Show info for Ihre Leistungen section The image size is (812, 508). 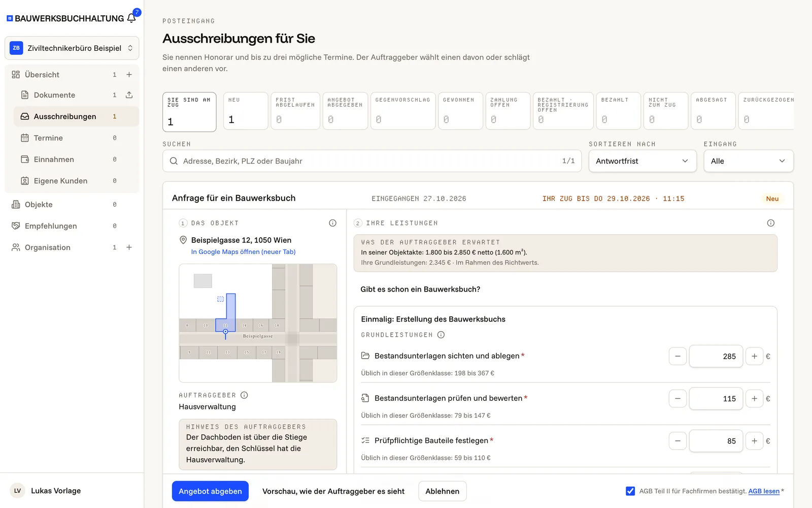[770, 223]
